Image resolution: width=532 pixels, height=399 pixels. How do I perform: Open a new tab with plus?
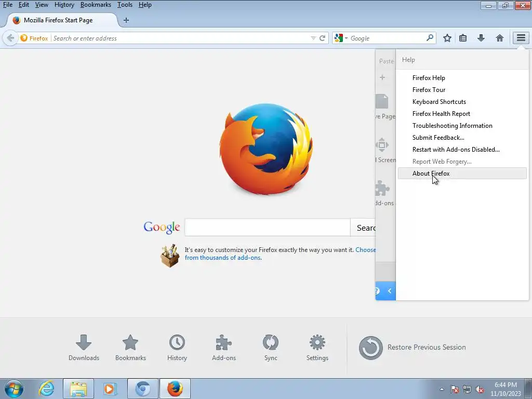[126, 20]
